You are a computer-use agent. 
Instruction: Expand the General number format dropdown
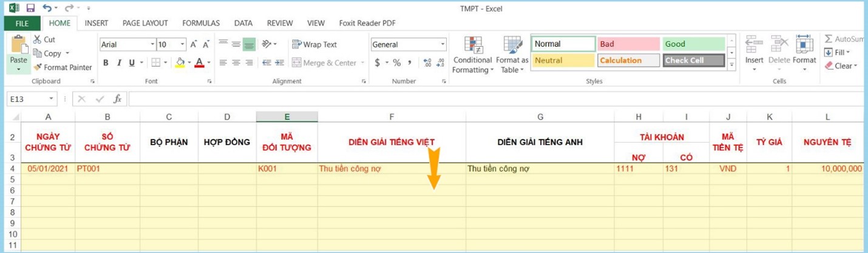tap(442, 44)
